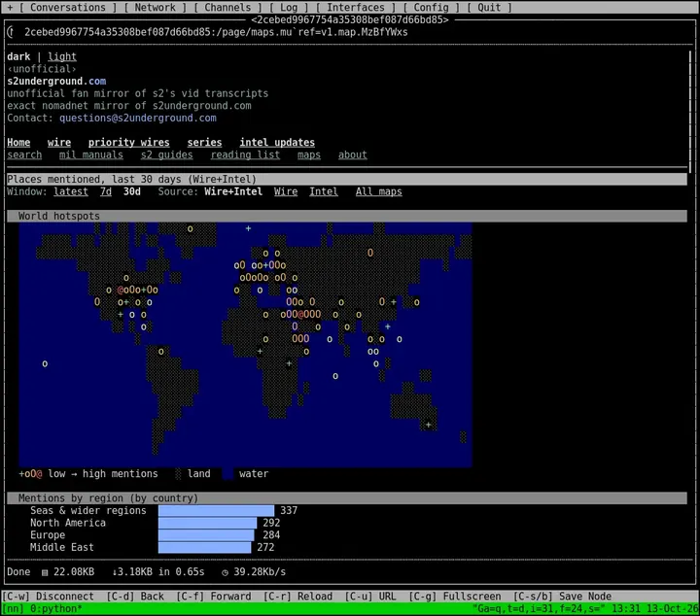The height and width of the screenshot is (616, 700).
Task: Click the 0:python tmux window tab
Action: pyautogui.click(x=56, y=609)
